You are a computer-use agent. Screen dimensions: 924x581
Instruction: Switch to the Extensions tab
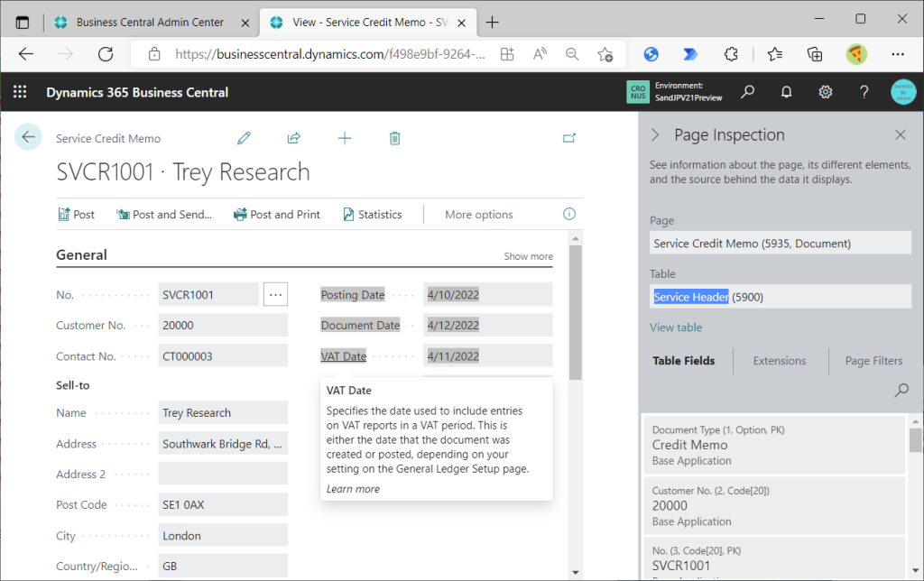pos(780,361)
